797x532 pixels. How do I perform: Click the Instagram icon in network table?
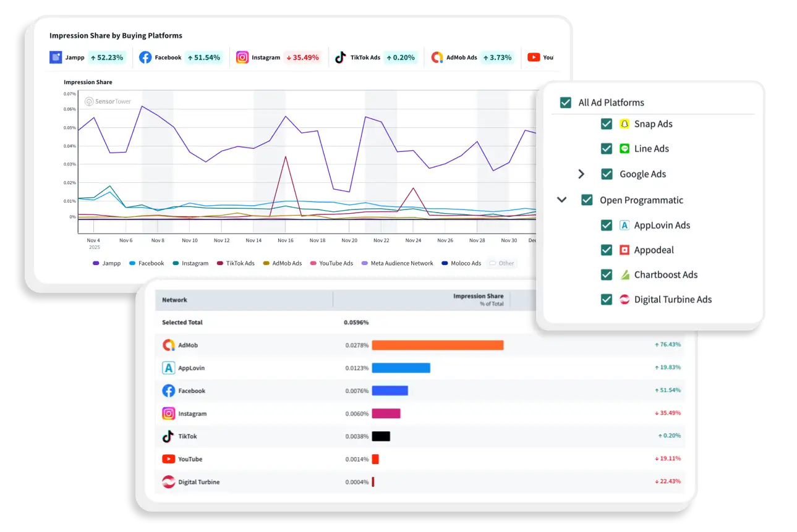click(168, 413)
